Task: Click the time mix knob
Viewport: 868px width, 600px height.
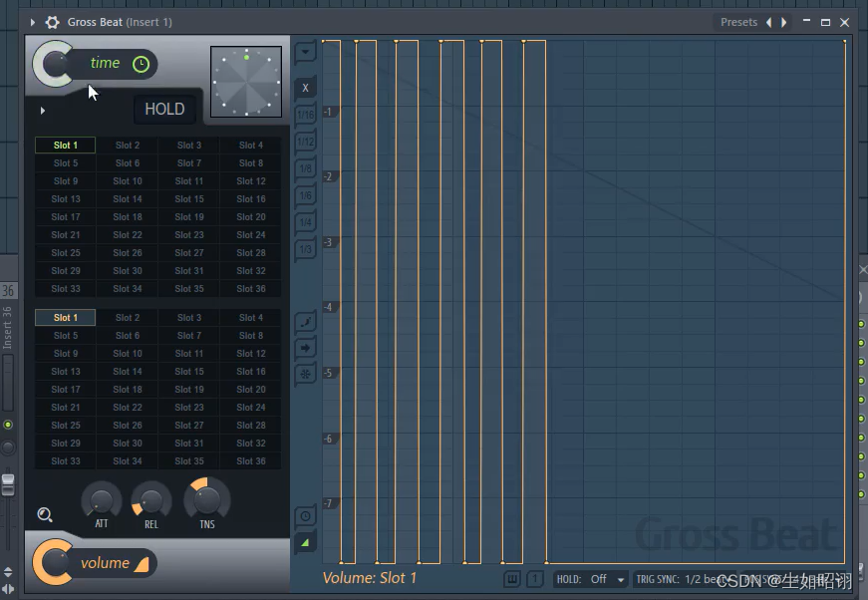Action: pos(54,64)
